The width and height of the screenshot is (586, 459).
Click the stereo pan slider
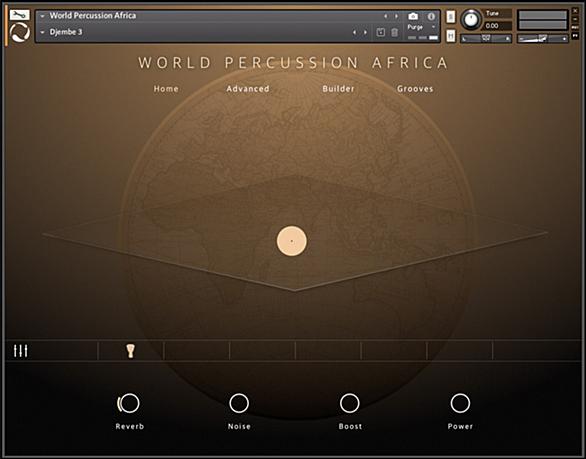point(486,38)
